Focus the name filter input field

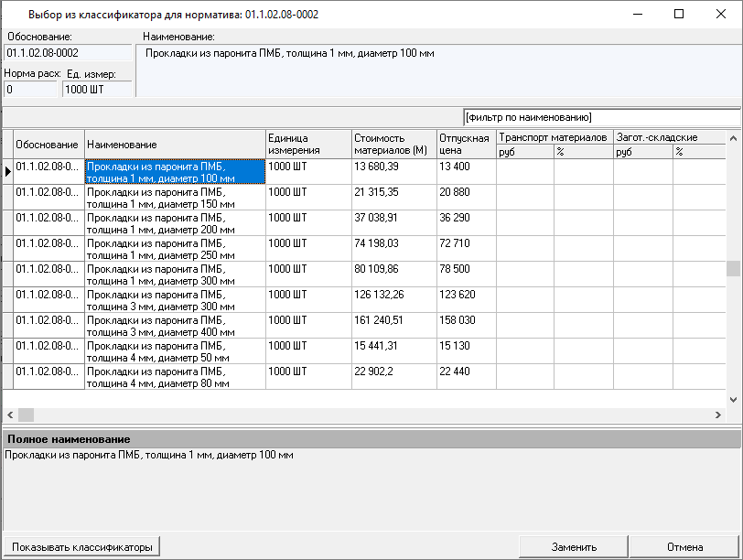point(601,117)
